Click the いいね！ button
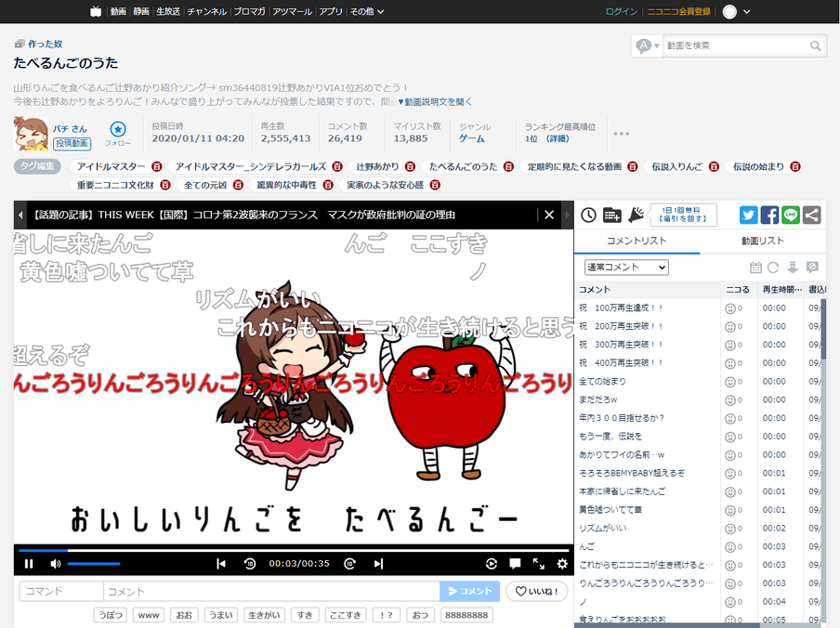 [536, 591]
